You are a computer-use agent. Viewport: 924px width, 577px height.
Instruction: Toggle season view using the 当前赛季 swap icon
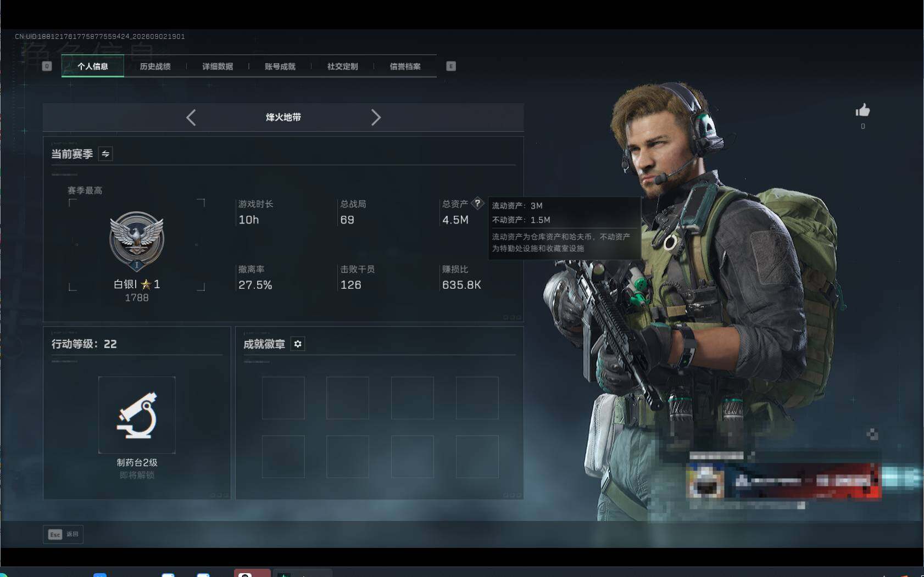pyautogui.click(x=105, y=154)
